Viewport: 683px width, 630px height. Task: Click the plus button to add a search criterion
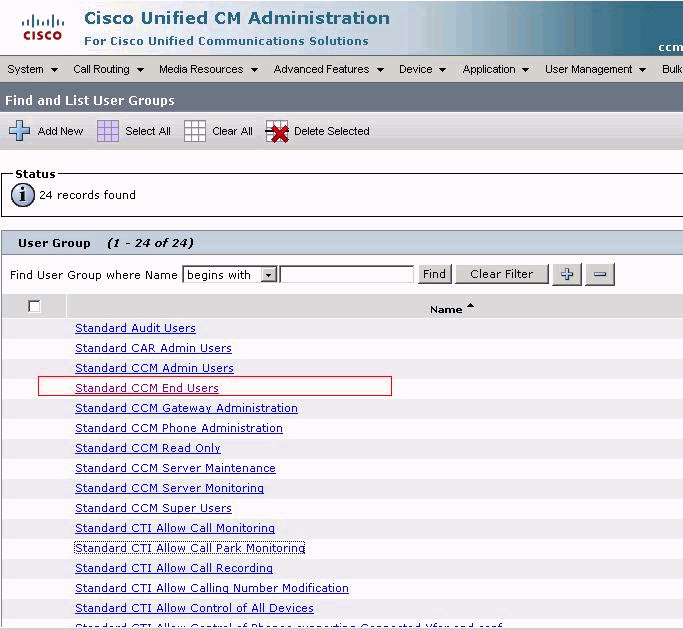(x=567, y=274)
